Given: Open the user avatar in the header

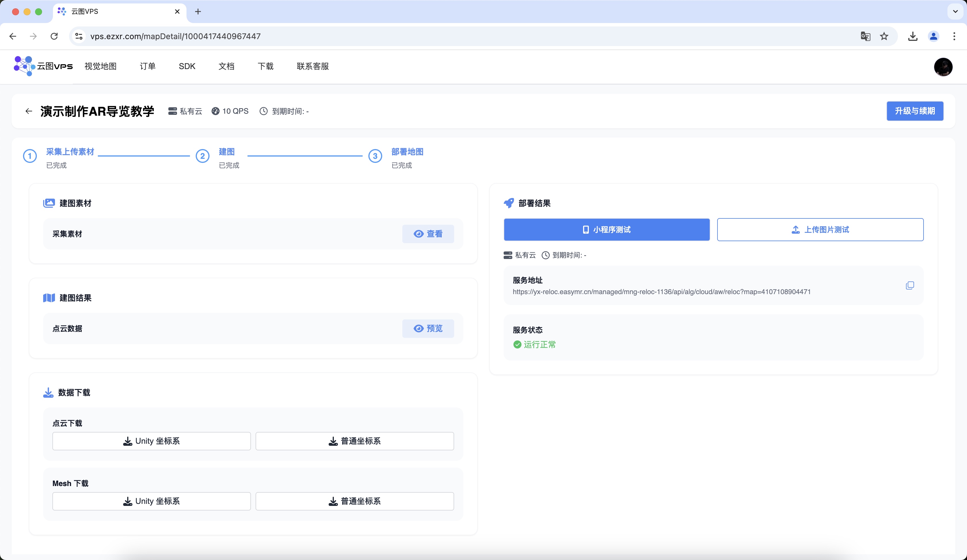Looking at the screenshot, I should point(943,67).
